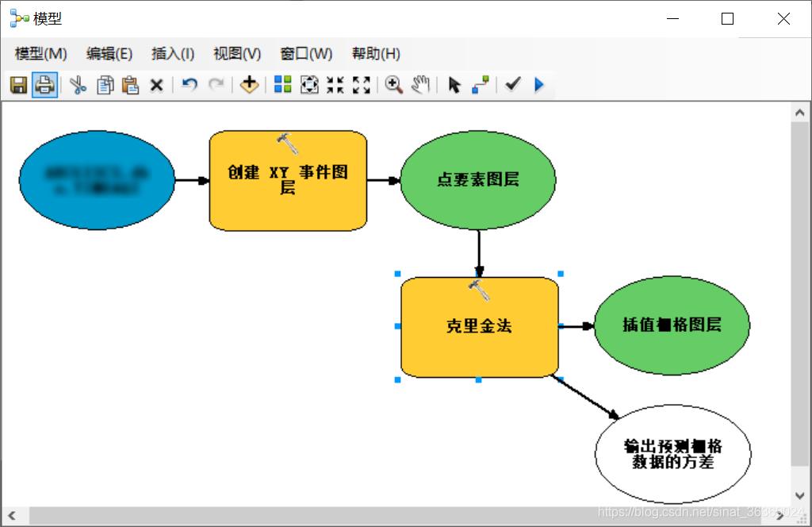Validate the entire model
Screen dimensions: 812x527
[511, 84]
